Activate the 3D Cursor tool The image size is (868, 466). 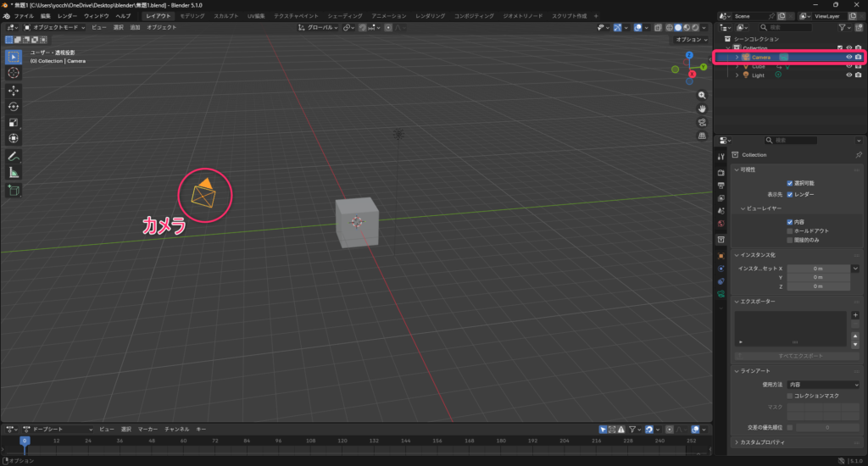tap(14, 73)
